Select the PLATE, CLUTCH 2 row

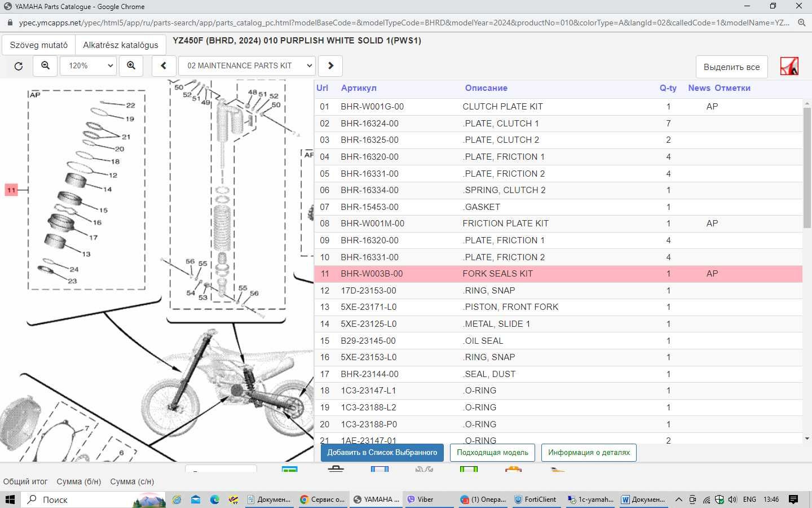(x=558, y=140)
